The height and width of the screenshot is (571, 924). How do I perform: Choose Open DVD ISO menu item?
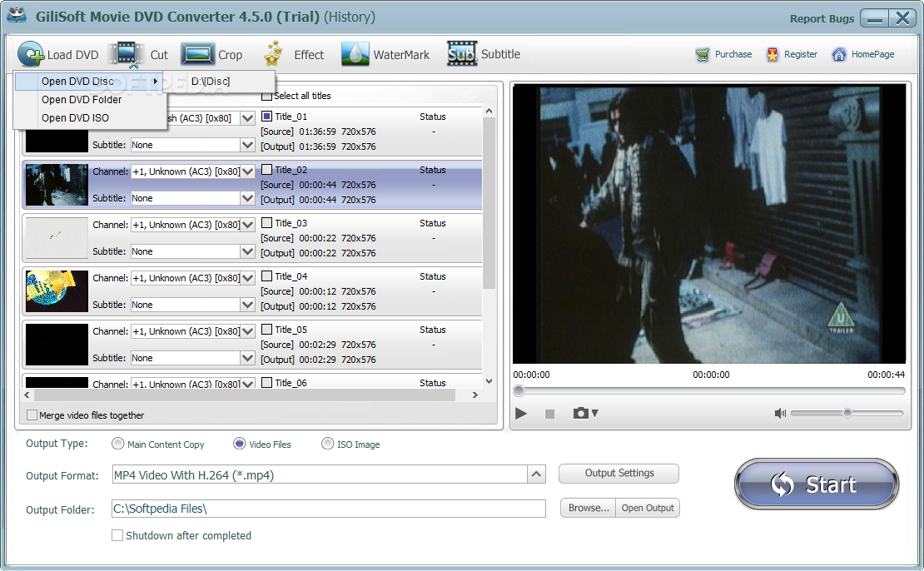tap(89, 118)
